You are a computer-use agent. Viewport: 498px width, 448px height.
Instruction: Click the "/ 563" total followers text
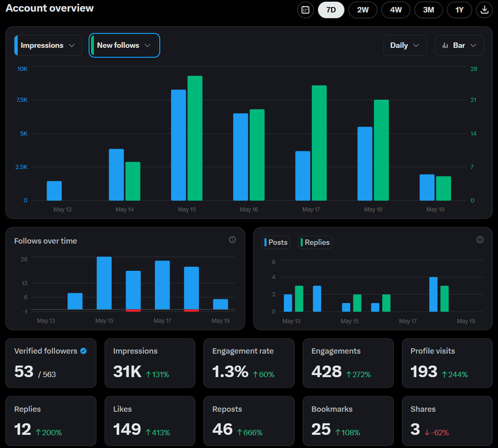click(x=47, y=375)
